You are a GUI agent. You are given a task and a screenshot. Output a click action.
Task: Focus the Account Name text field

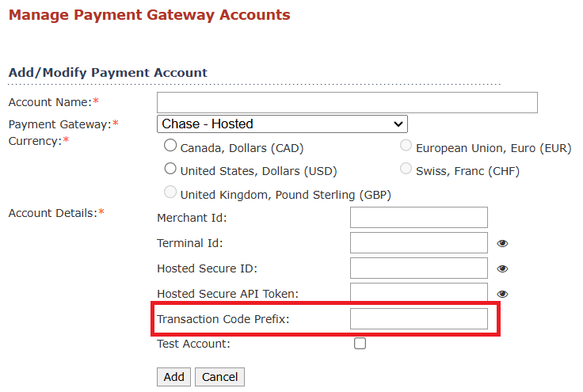pos(347,102)
